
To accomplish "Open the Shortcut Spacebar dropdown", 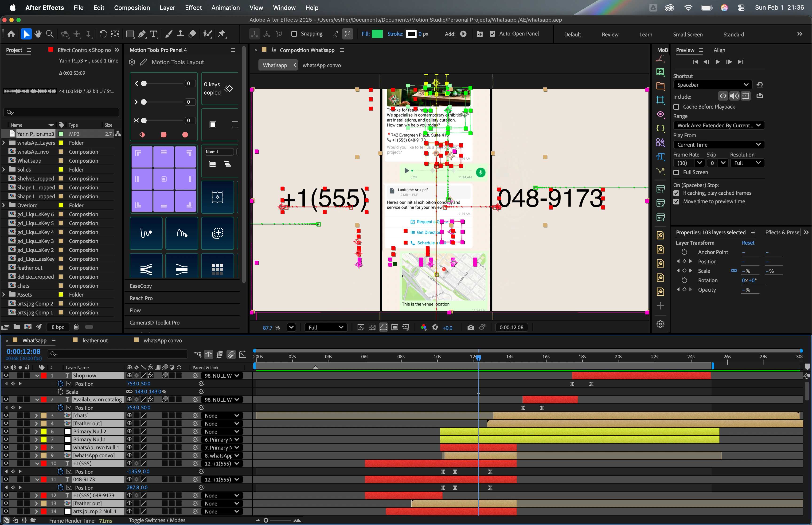I will pos(713,85).
